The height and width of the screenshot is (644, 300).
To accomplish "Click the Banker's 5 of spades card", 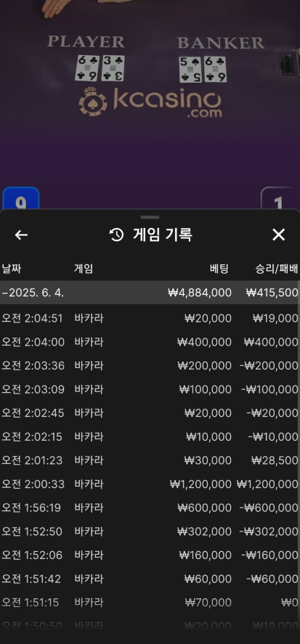I will point(191,70).
